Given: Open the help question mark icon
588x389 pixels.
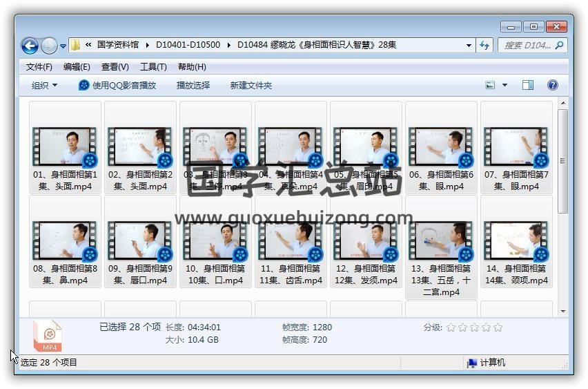Looking at the screenshot, I should click(552, 85).
